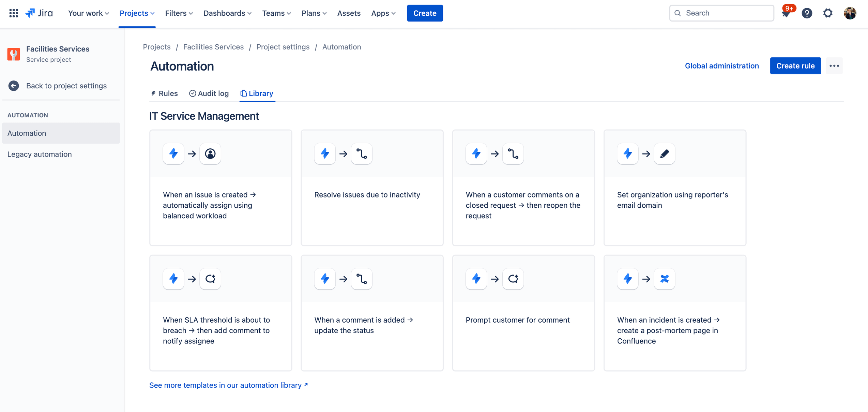This screenshot has width=868, height=412.
Task: Open the Global administration link
Action: point(721,66)
